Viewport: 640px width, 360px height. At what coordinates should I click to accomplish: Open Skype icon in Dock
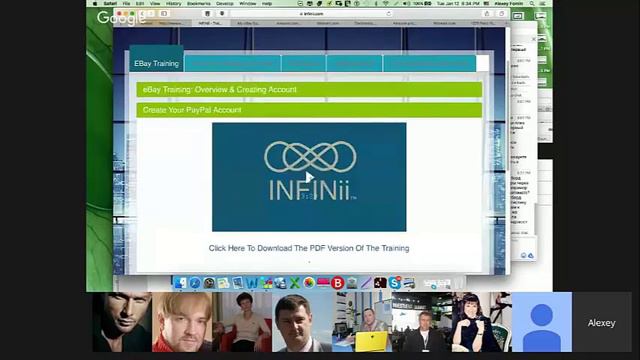[x=395, y=282]
